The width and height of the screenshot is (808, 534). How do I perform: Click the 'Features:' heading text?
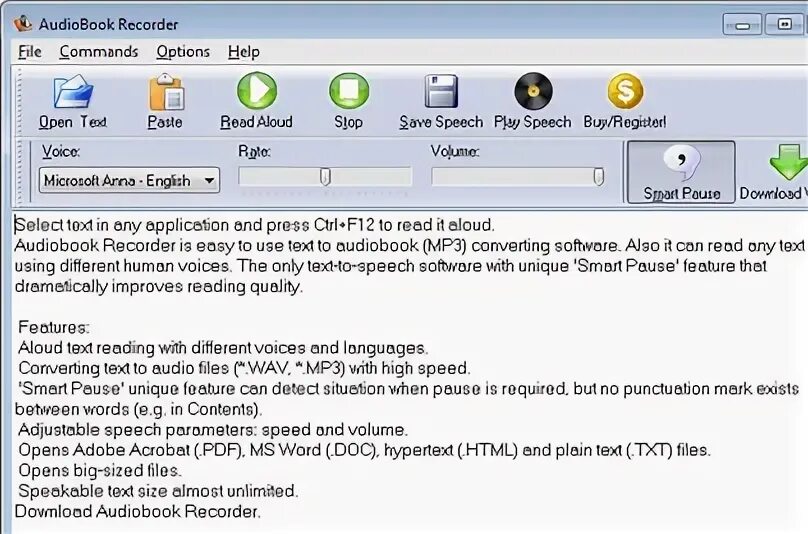click(54, 327)
